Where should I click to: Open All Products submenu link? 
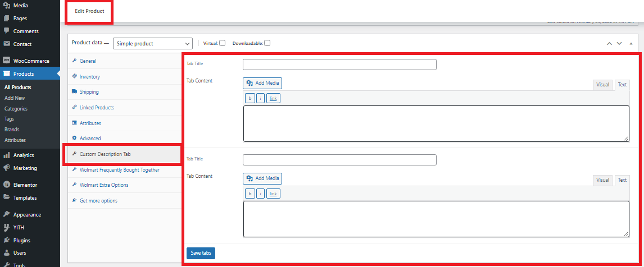(x=17, y=88)
